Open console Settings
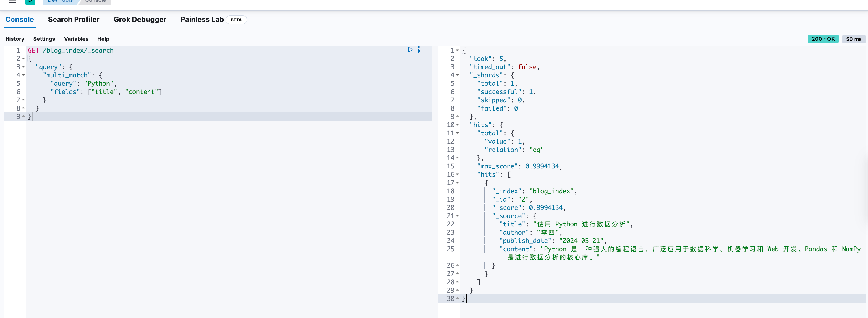Viewport: 868px width, 318px height. coord(44,39)
